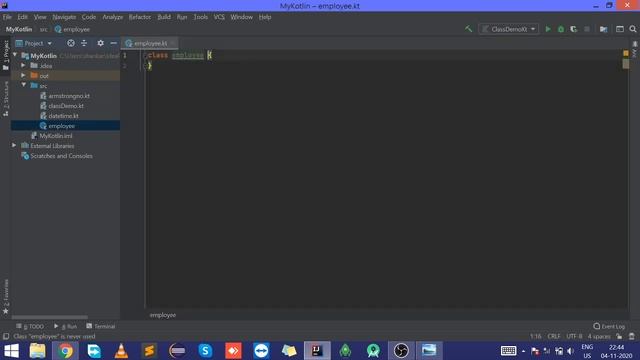Toggle tool window bars icon in the status bar
The image size is (640, 360).
(x=6, y=336)
